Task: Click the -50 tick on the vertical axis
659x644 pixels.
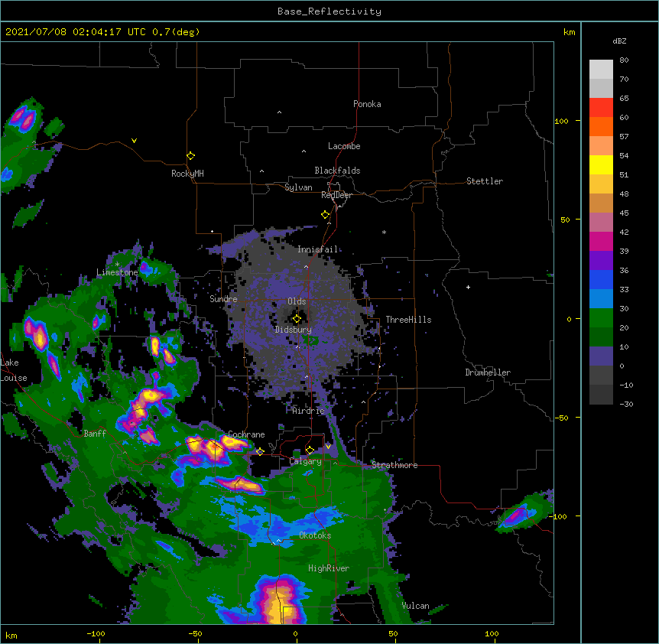Action: pyautogui.click(x=561, y=418)
